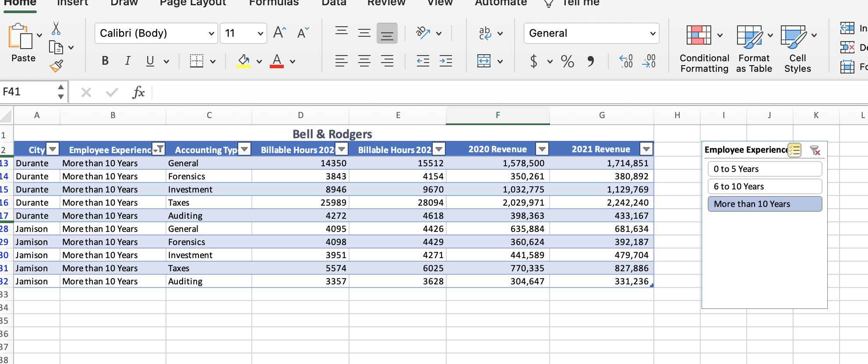Open the Draw ribbon tab
Screen dimensions: 868x364
coord(124,3)
